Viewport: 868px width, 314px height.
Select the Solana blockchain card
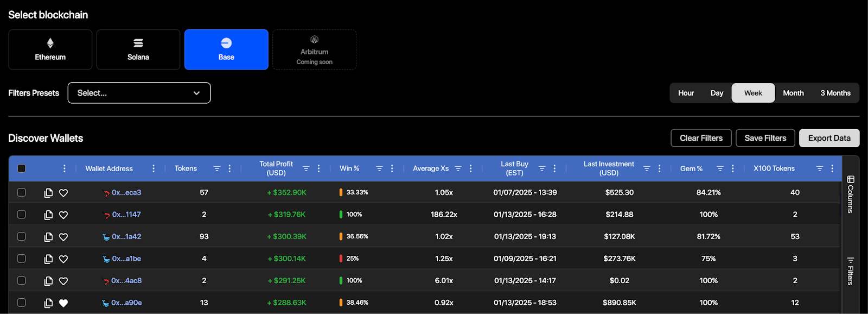point(138,49)
